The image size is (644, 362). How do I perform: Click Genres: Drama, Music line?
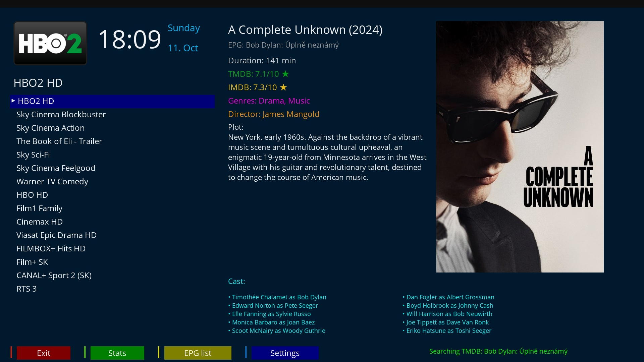point(269,101)
